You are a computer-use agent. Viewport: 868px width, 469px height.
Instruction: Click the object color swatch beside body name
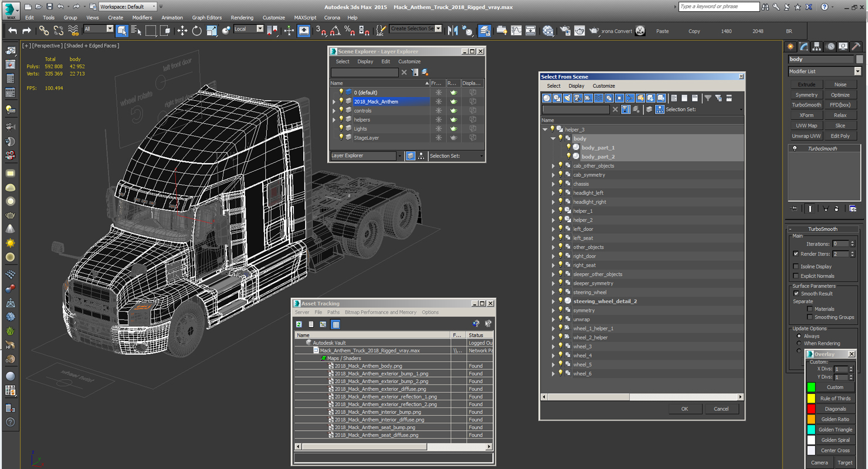point(859,59)
